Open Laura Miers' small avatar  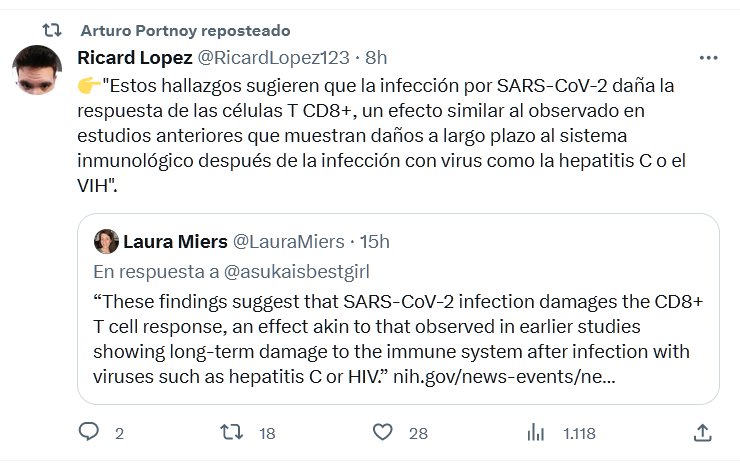coord(106,241)
